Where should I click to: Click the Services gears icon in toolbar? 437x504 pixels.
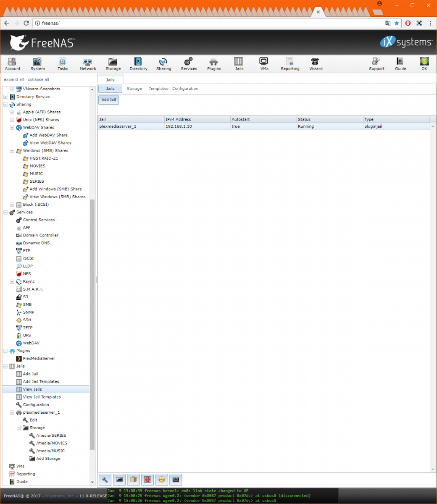point(189,64)
